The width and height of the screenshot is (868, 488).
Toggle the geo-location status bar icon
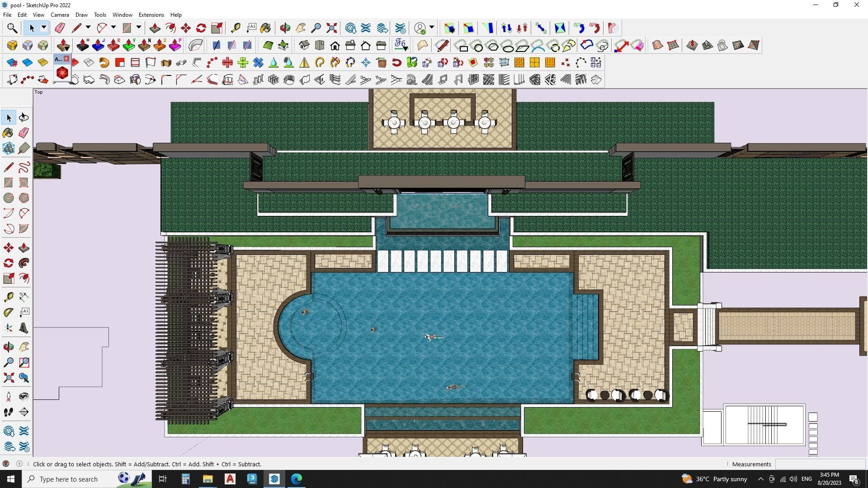point(6,464)
